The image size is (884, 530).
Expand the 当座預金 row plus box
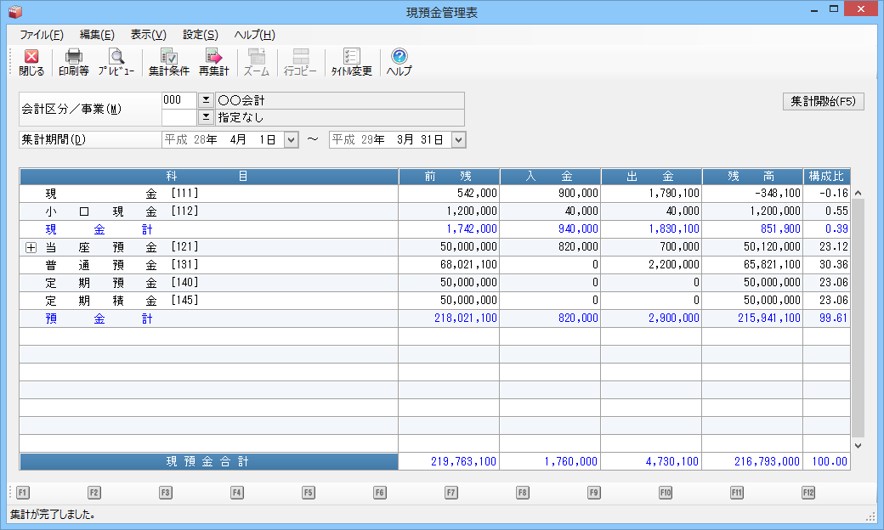(31, 247)
